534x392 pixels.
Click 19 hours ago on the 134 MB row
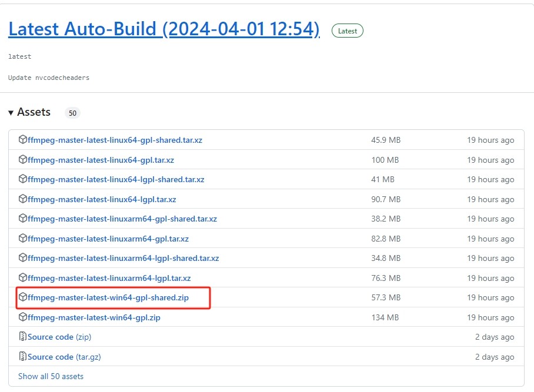click(x=490, y=317)
